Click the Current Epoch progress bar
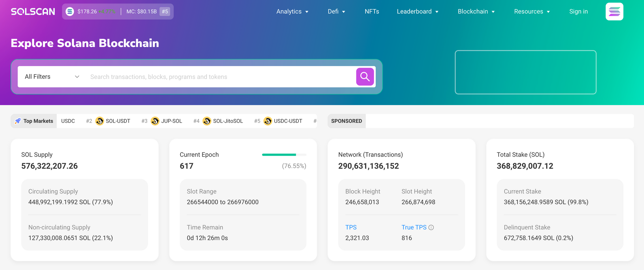Screen dimensions: 644x270 click(x=284, y=155)
